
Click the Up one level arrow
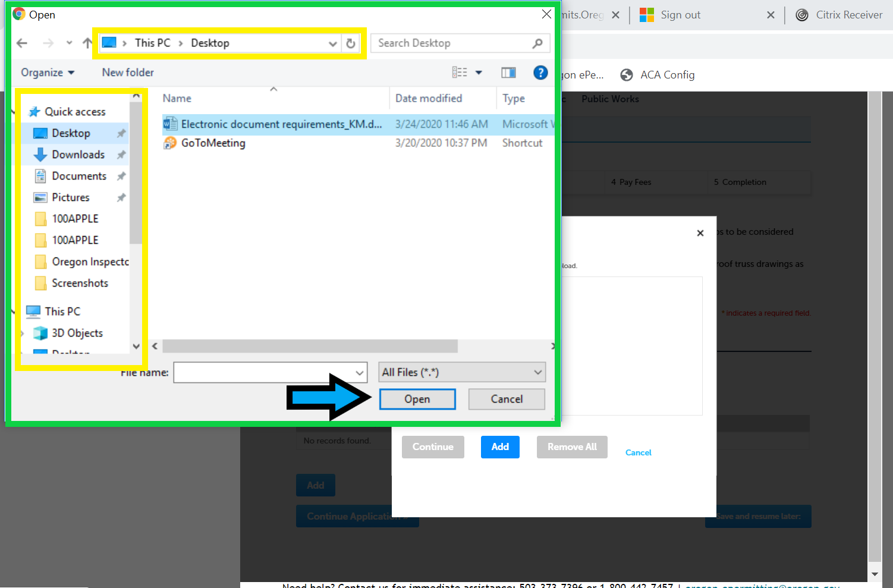pos(87,43)
